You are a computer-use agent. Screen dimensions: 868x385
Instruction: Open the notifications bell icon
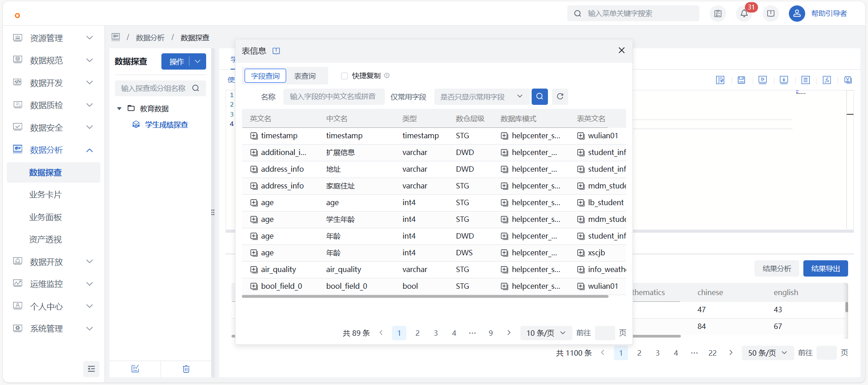tap(744, 14)
